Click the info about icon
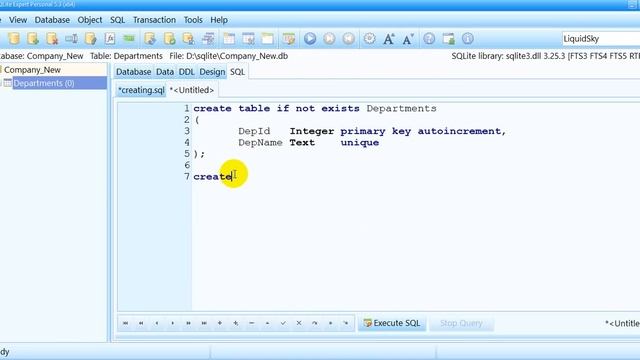Screen dimensions: 640x360 [x=467, y=39]
